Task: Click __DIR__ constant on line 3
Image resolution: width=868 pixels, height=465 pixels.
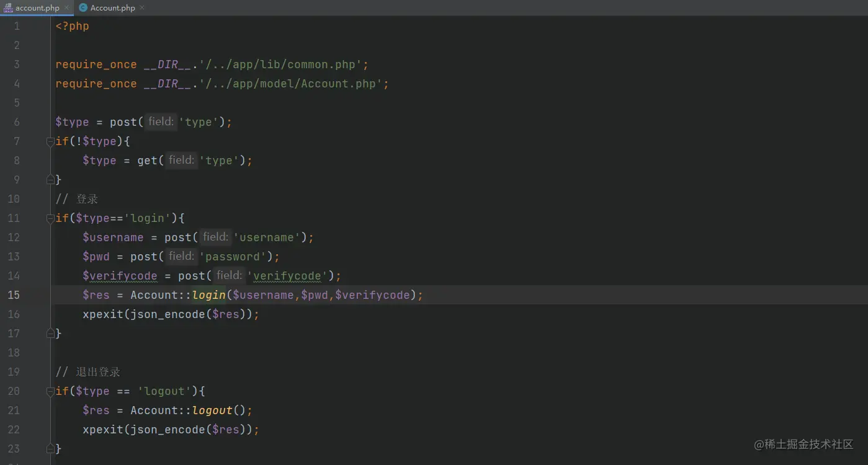Action: (x=168, y=64)
